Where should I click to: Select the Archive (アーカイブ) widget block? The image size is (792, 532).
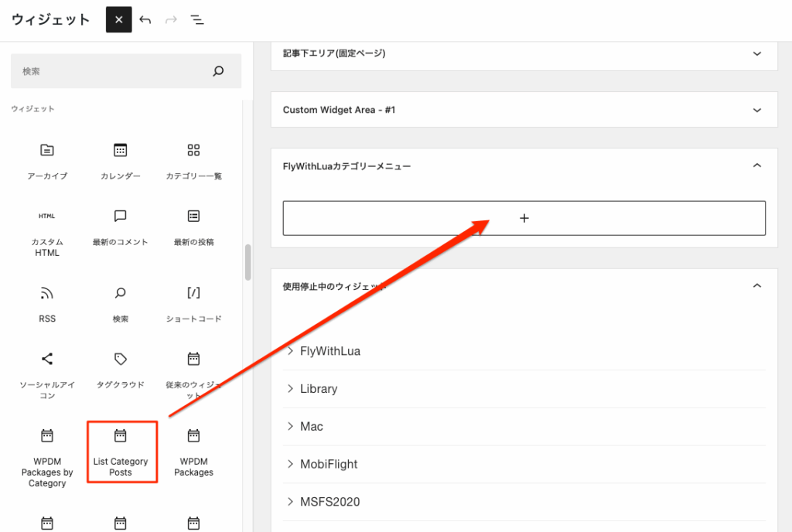[x=47, y=160]
